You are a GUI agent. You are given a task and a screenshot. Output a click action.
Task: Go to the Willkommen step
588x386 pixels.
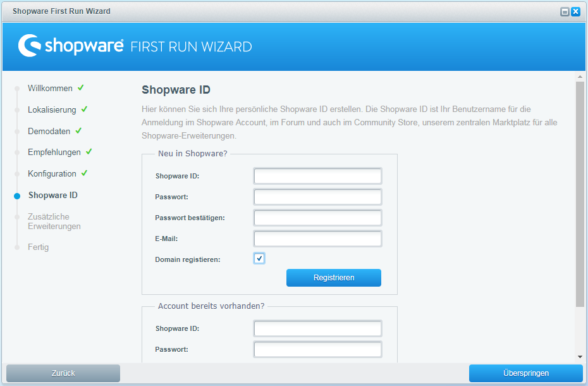coord(50,88)
